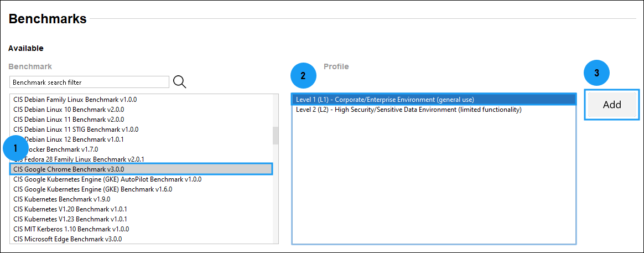The image size is (644, 253).
Task: Choose Level 2 (L2) High Security profile
Action: [408, 110]
